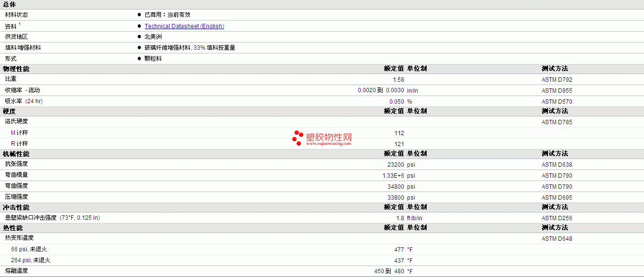Click the 已商用：当前有效 value
The image size is (644, 277).
168,15
